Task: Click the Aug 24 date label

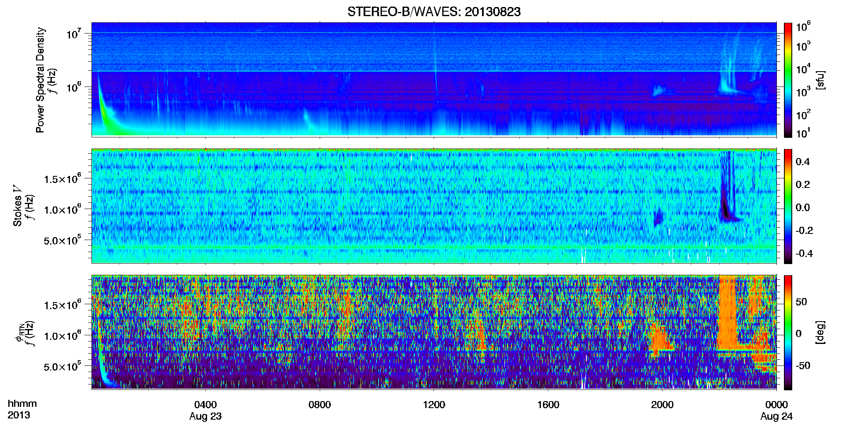Action: pyautogui.click(x=776, y=416)
